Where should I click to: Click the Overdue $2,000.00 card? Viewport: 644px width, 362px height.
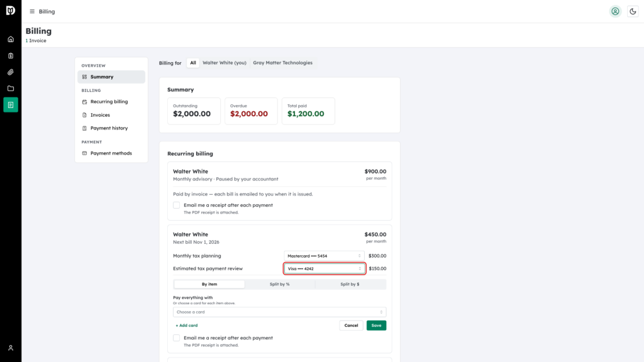[x=251, y=111]
